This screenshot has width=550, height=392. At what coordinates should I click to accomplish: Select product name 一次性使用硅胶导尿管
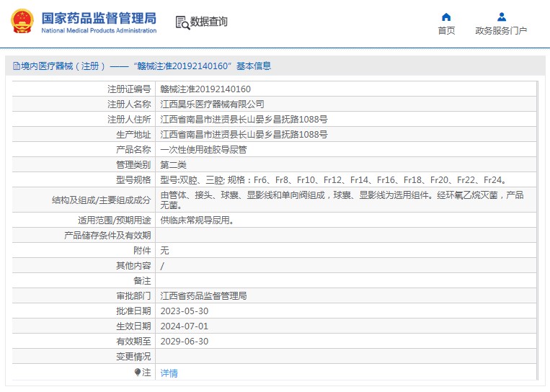(203, 150)
